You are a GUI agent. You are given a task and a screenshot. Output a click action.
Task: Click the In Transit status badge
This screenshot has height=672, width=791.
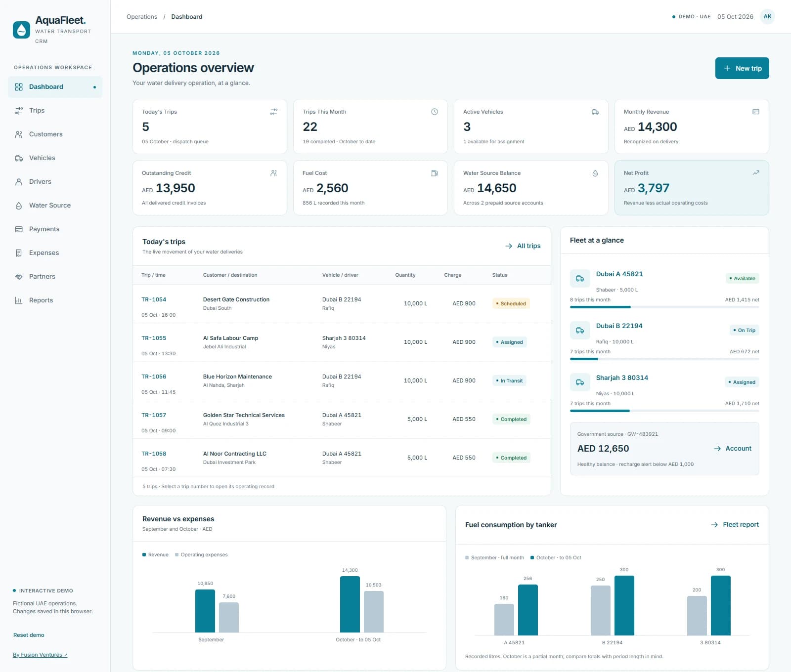[x=509, y=380]
